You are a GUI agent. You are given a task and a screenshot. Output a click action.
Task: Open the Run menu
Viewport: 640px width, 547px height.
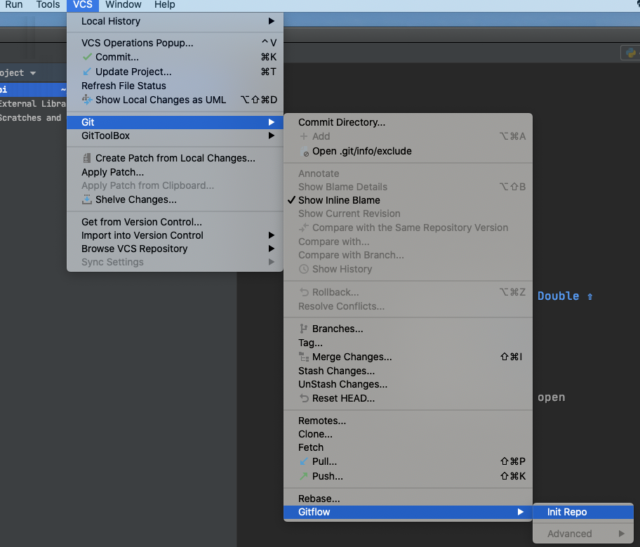coord(14,5)
